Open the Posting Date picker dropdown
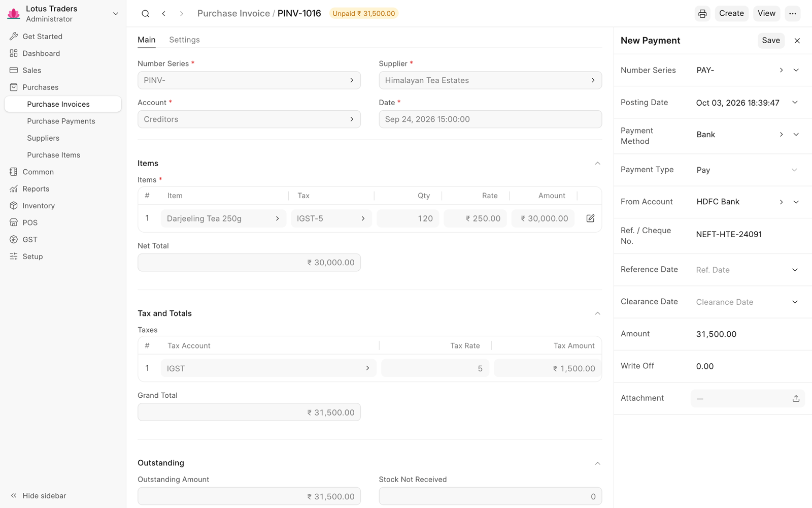Screen dimensions: 812x508 tap(795, 103)
